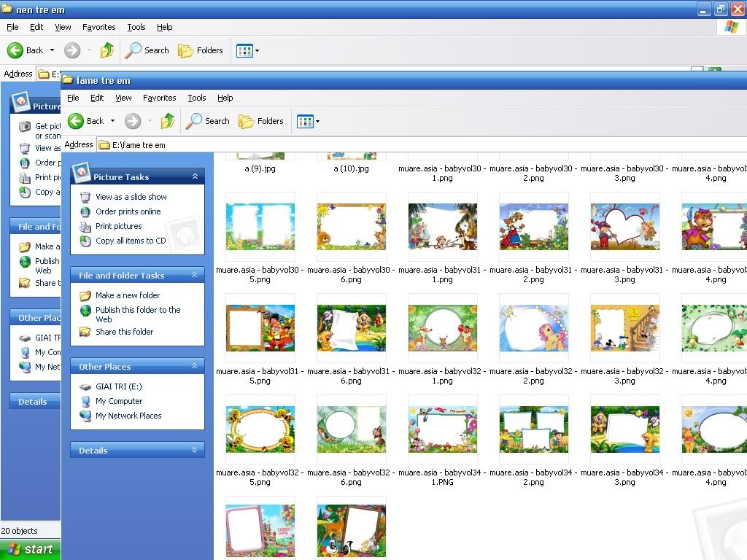Open Help menu in fame tre em window
Image resolution: width=747 pixels, height=560 pixels.
(225, 98)
